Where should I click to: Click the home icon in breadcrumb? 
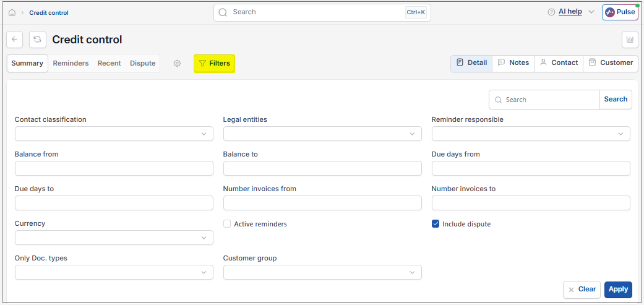tap(12, 13)
